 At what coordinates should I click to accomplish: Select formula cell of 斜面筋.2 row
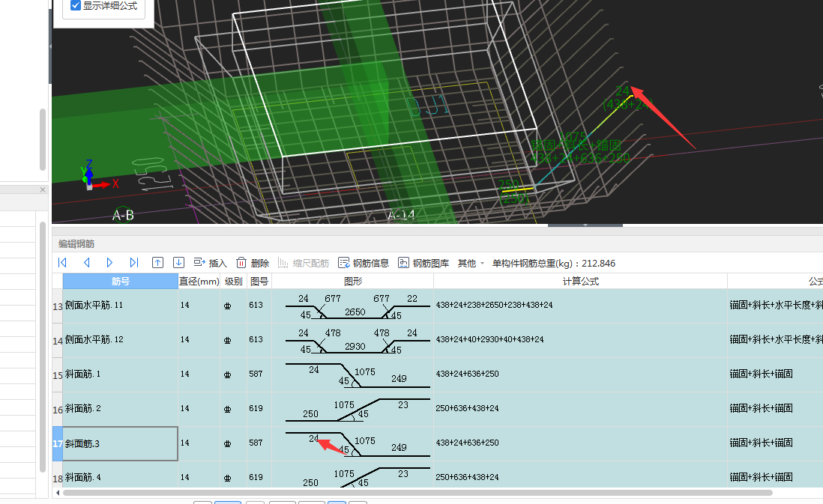[580, 409]
